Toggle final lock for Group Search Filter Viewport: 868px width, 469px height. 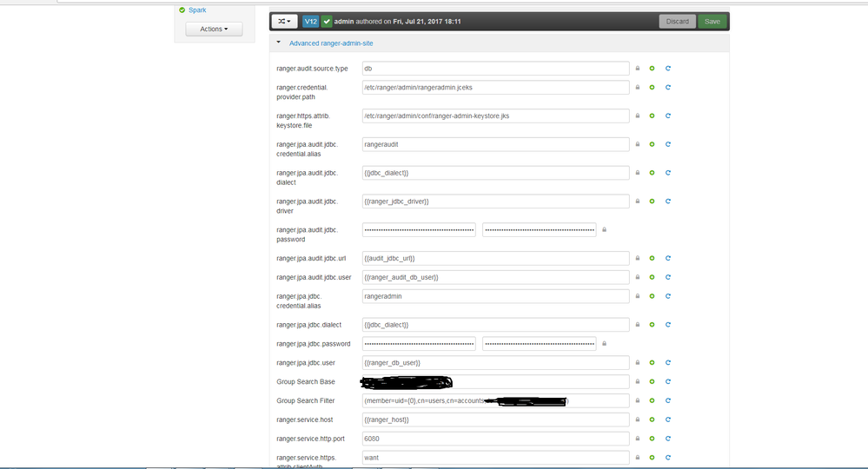pyautogui.click(x=638, y=400)
